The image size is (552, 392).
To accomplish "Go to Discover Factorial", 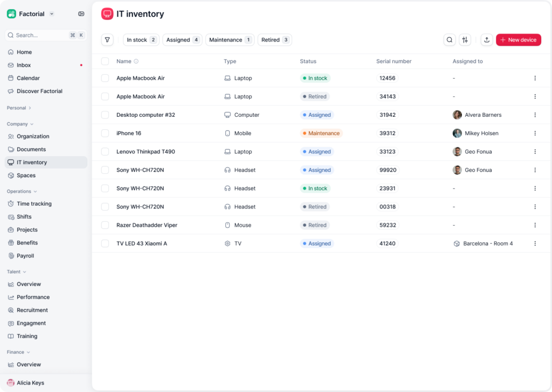I will 46,91.
